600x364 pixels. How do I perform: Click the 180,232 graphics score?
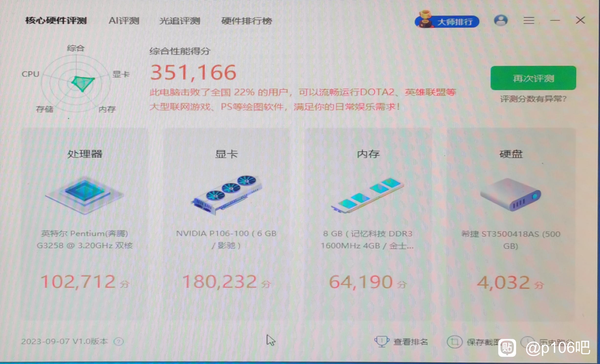[219, 282]
